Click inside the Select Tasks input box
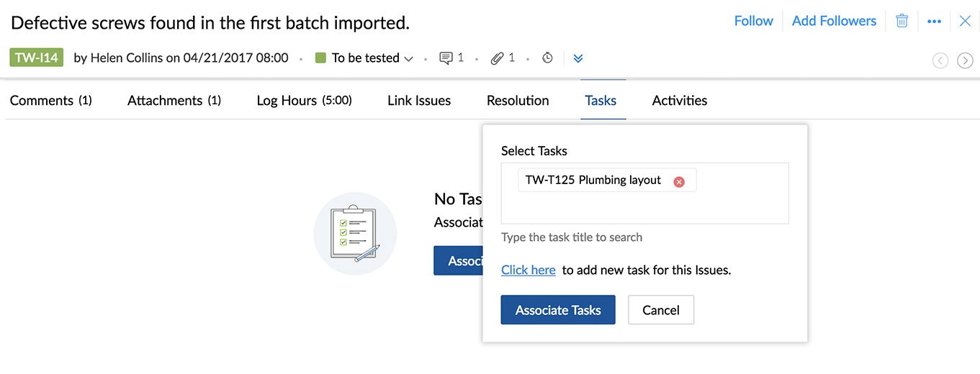Screen dimensions: 980x374 (x=645, y=193)
